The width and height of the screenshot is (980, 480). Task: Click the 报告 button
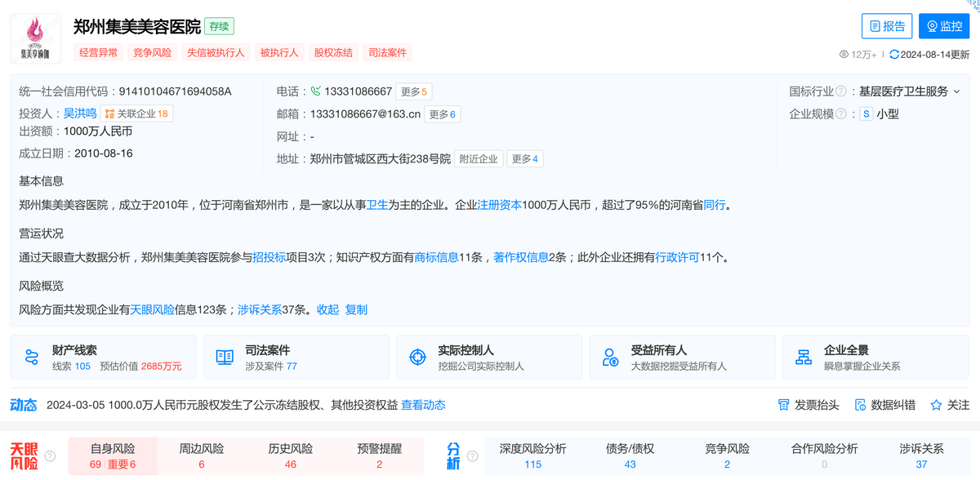pos(887,26)
